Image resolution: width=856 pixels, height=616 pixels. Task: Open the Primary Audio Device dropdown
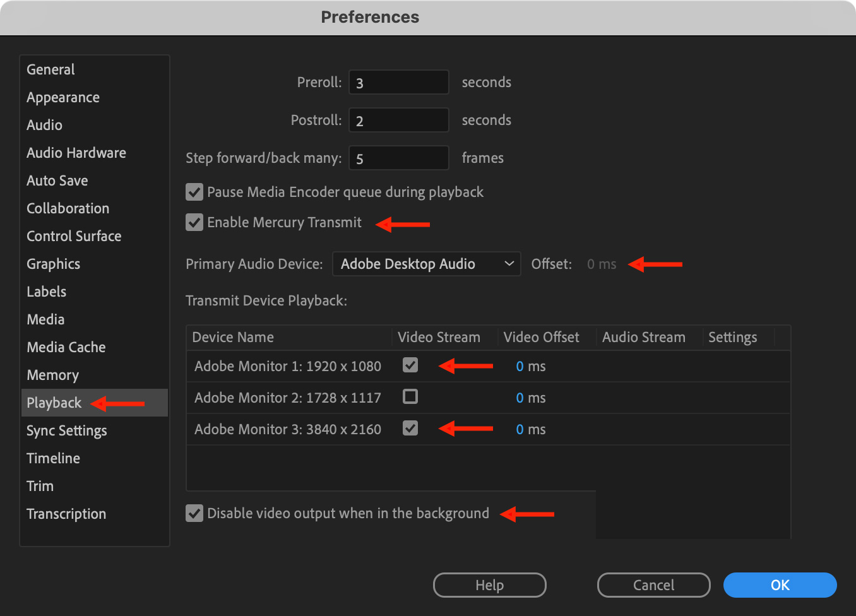point(427,264)
